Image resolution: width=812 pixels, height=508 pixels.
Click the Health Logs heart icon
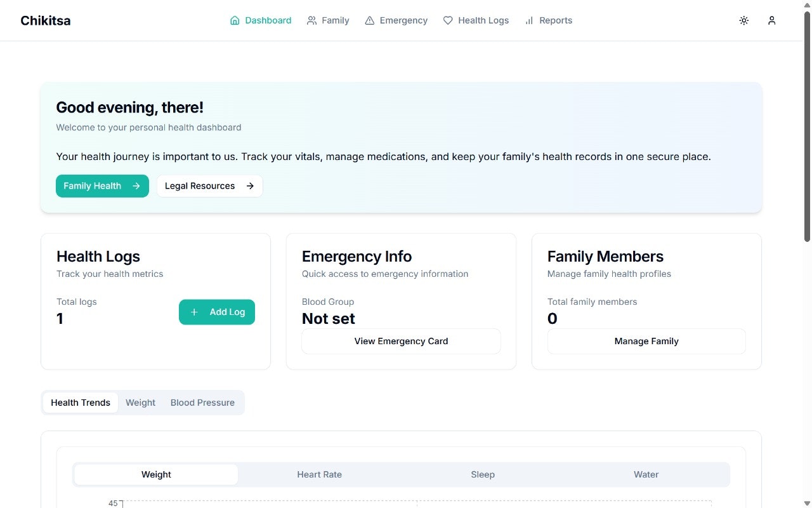click(x=448, y=20)
